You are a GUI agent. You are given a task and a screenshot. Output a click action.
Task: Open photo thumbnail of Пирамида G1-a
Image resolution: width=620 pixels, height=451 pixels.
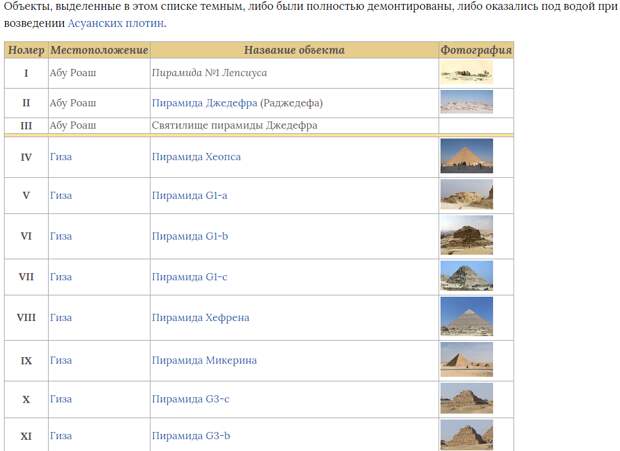(x=467, y=194)
